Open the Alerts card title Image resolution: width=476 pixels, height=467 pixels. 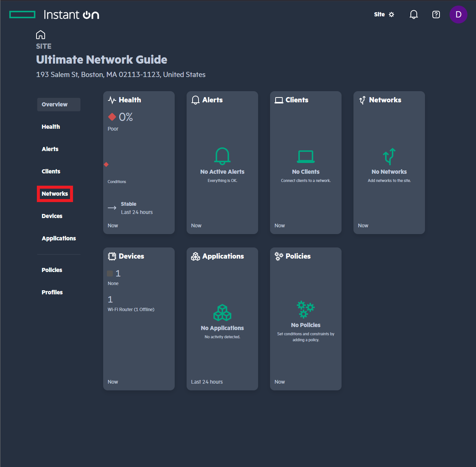coord(213,100)
